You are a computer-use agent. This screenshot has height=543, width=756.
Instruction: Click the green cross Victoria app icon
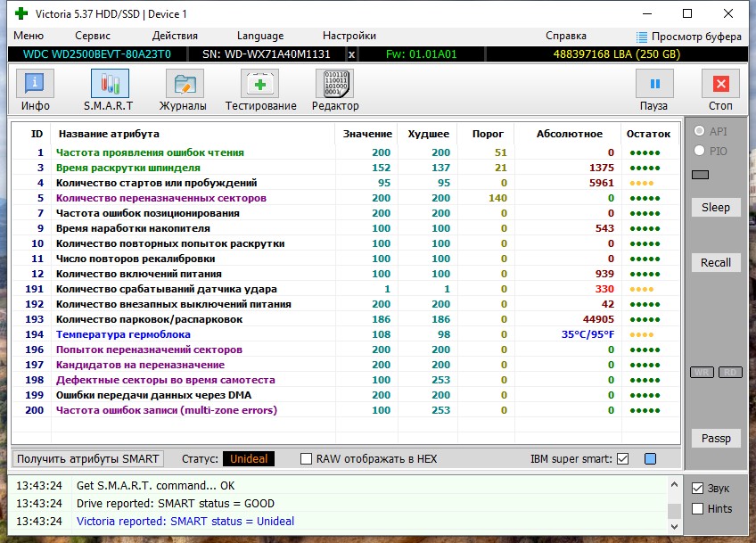(21, 13)
